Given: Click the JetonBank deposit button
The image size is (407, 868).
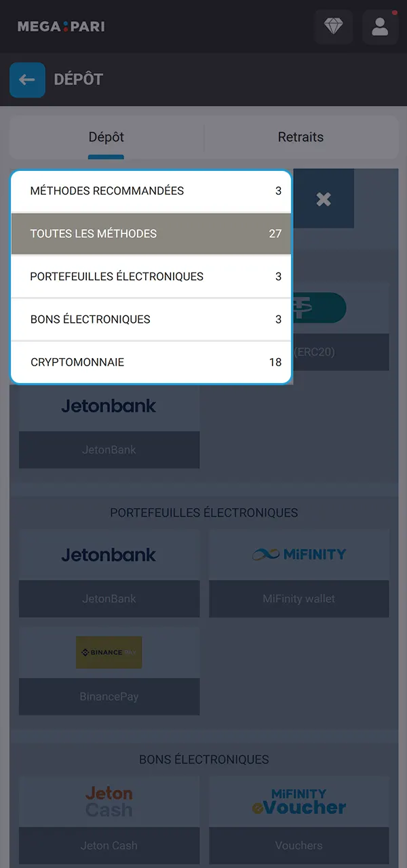Looking at the screenshot, I should 109,599.
